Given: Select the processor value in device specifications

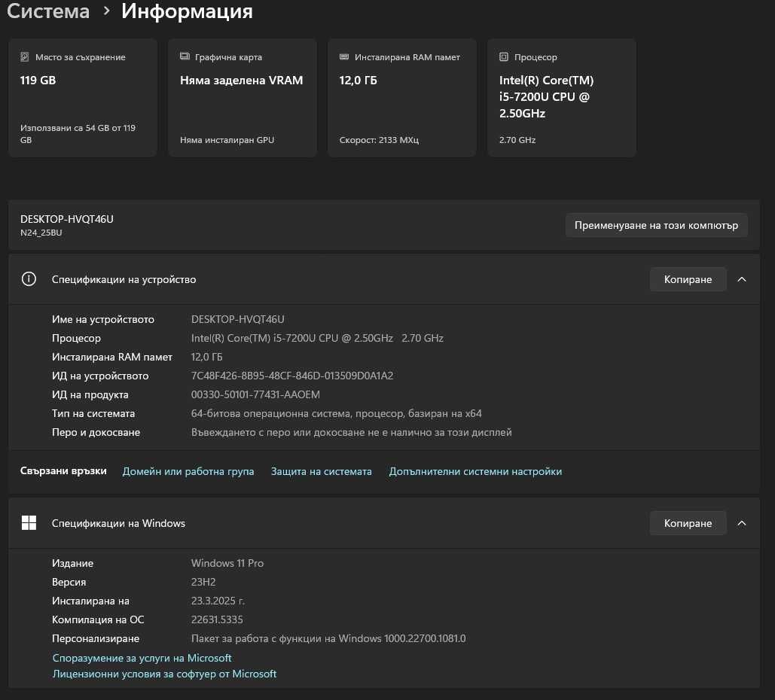Looking at the screenshot, I should point(317,338).
